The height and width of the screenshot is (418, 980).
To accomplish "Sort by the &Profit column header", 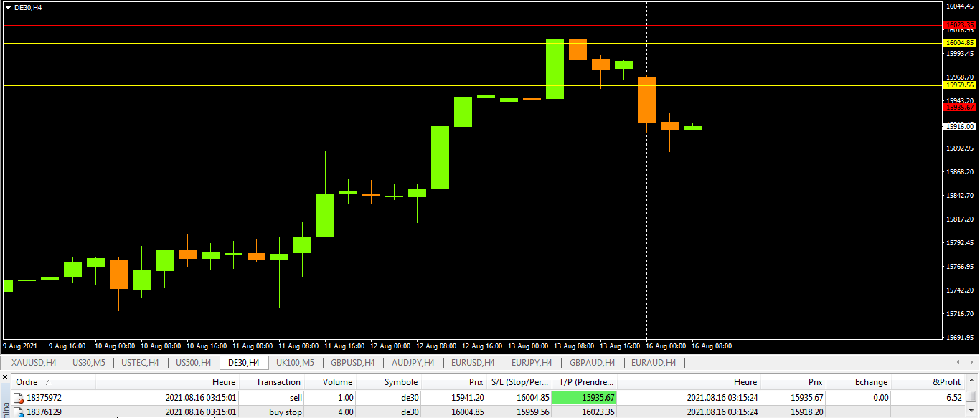I will pos(946,382).
